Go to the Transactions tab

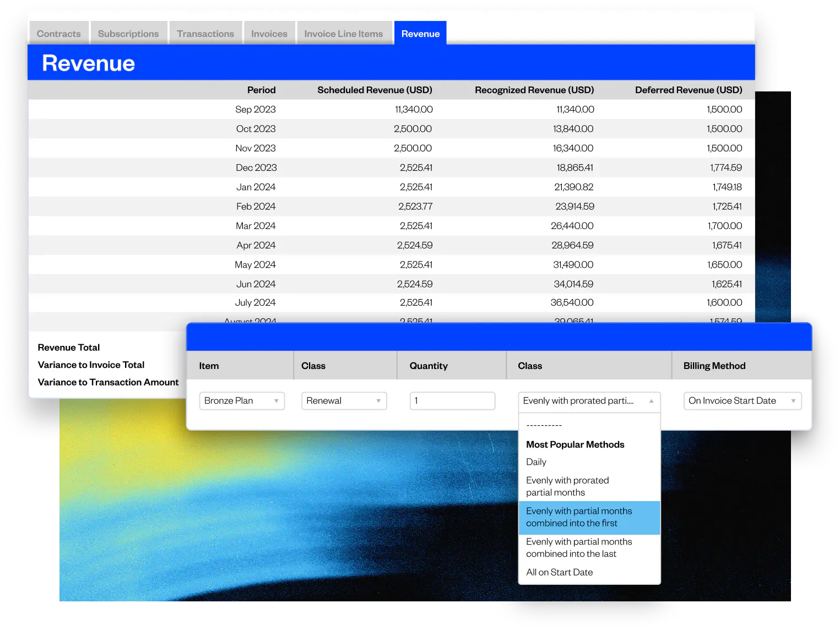[x=205, y=33]
